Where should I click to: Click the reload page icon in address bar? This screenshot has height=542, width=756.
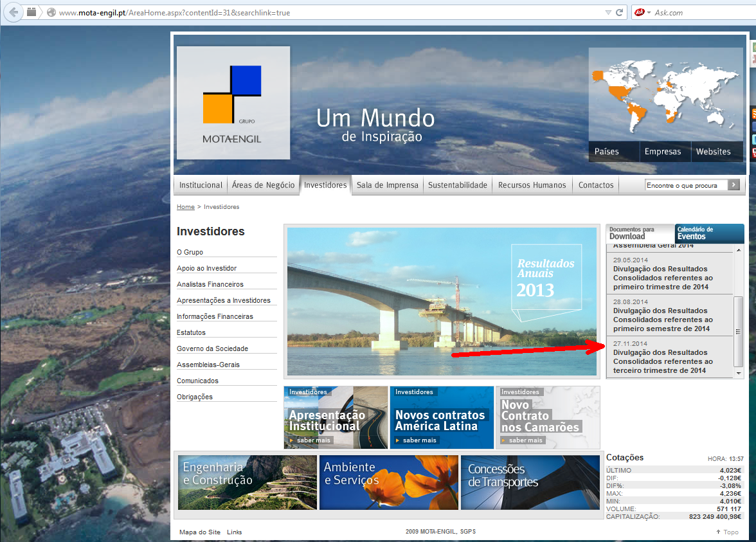pyautogui.click(x=620, y=13)
